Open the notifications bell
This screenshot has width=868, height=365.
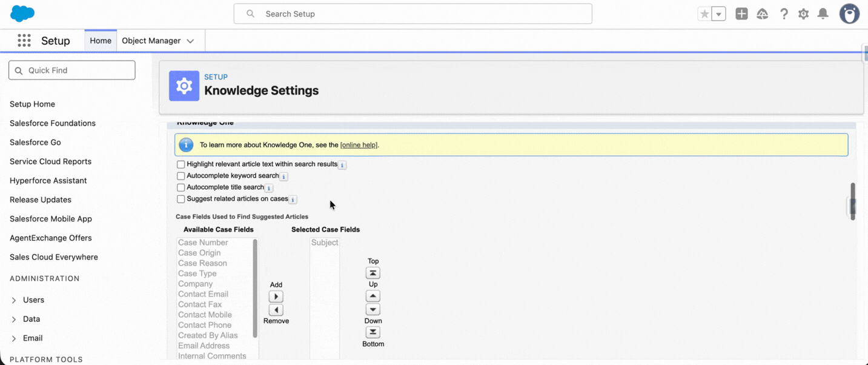coord(823,14)
